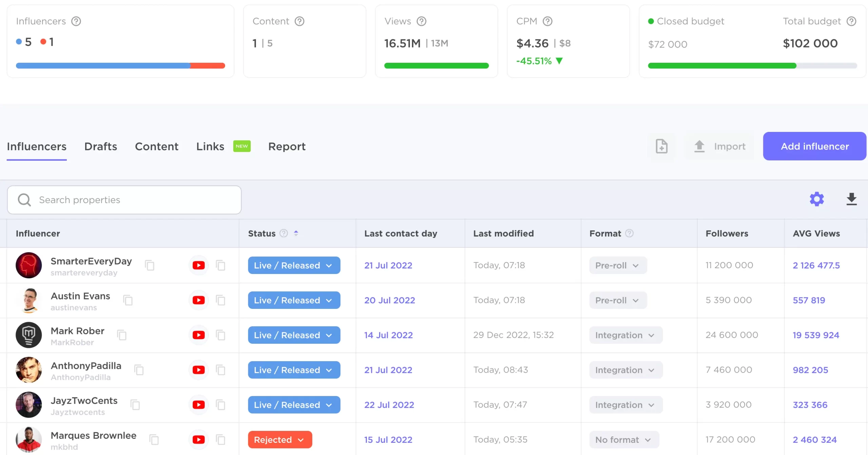Screen dimensions: 868x455
Task: Copy Austin Evans name icon
Action: [128, 300]
